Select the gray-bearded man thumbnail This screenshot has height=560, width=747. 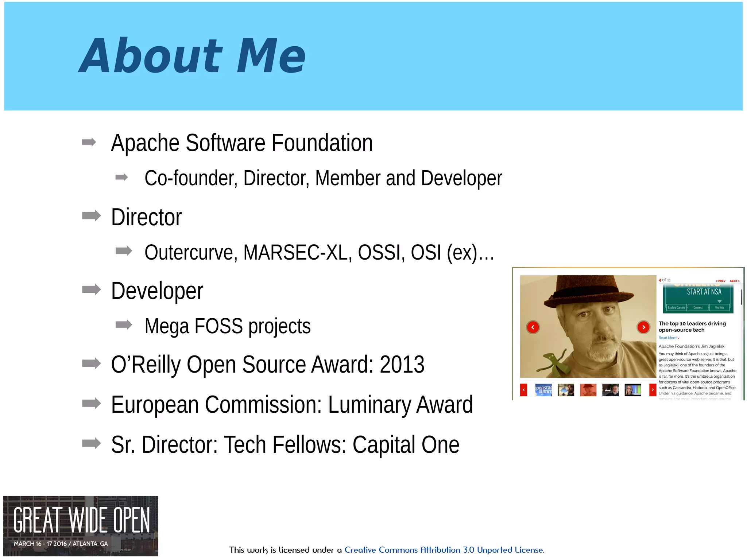610,390
